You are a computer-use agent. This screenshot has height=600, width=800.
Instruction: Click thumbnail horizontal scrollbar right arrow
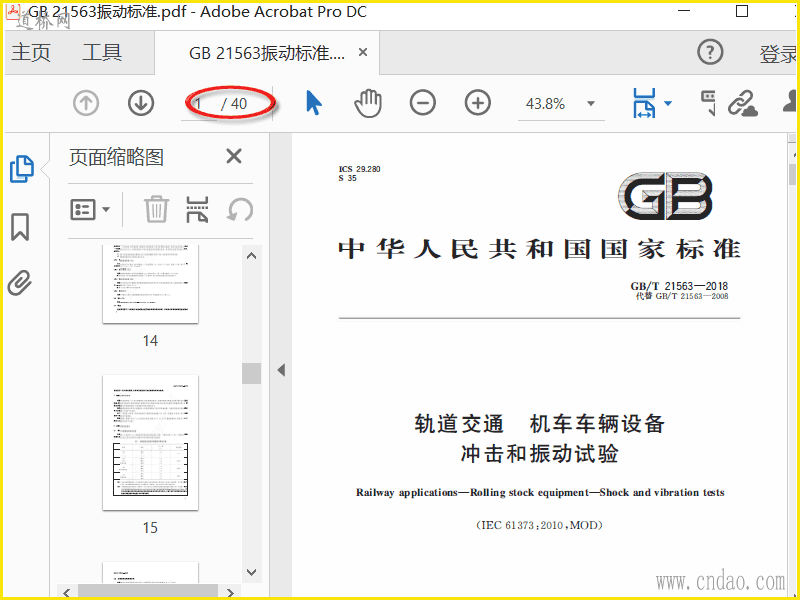pyautogui.click(x=230, y=592)
